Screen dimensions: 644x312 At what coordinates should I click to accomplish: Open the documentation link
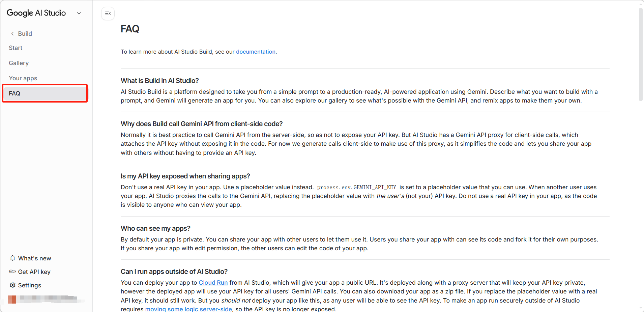[256, 52]
